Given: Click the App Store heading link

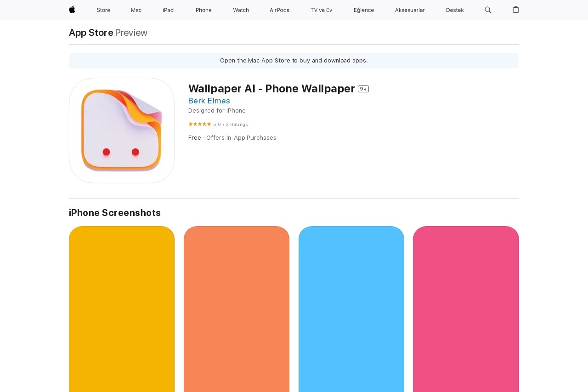Looking at the screenshot, I should (x=91, y=33).
